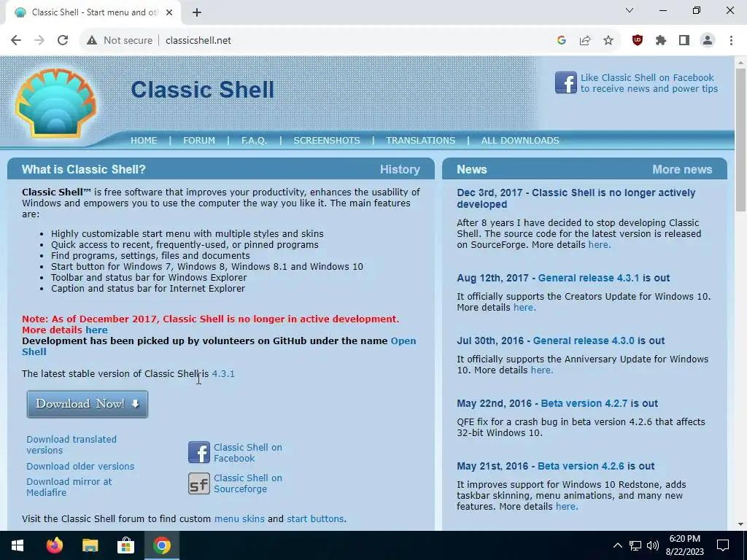The width and height of the screenshot is (747, 560).
Task: Launch Firefox from the taskbar
Action: (x=54, y=545)
